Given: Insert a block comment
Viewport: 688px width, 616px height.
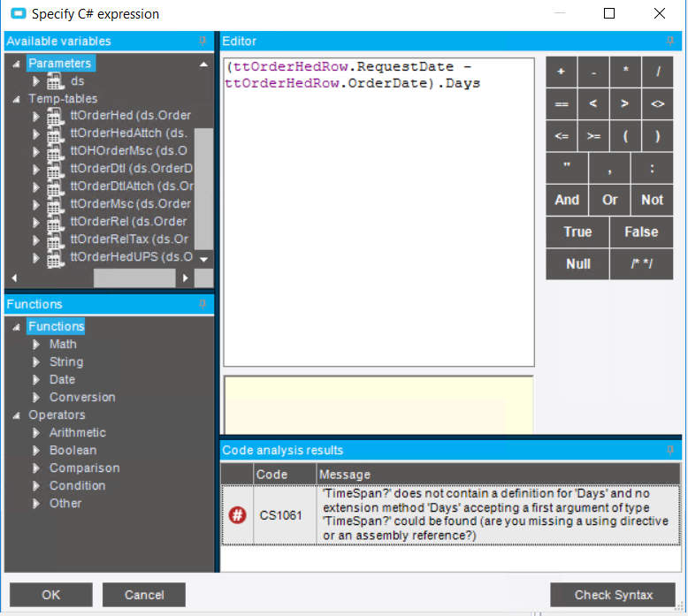Looking at the screenshot, I should click(x=641, y=264).
